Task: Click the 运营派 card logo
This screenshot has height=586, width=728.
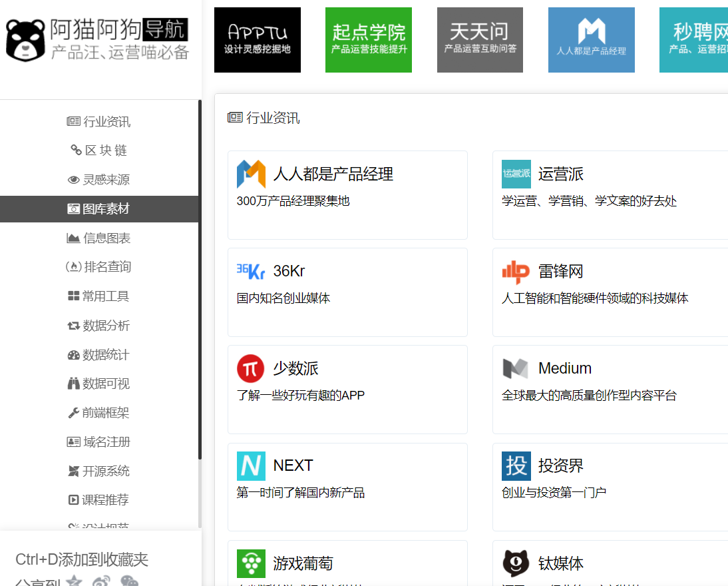Action: (516, 174)
